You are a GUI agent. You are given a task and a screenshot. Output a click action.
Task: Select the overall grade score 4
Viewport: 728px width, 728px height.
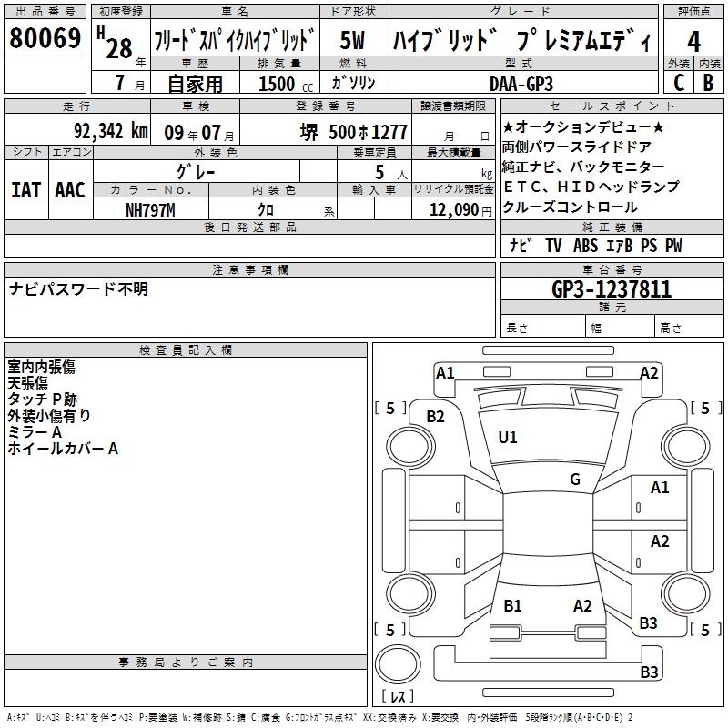[693, 41]
